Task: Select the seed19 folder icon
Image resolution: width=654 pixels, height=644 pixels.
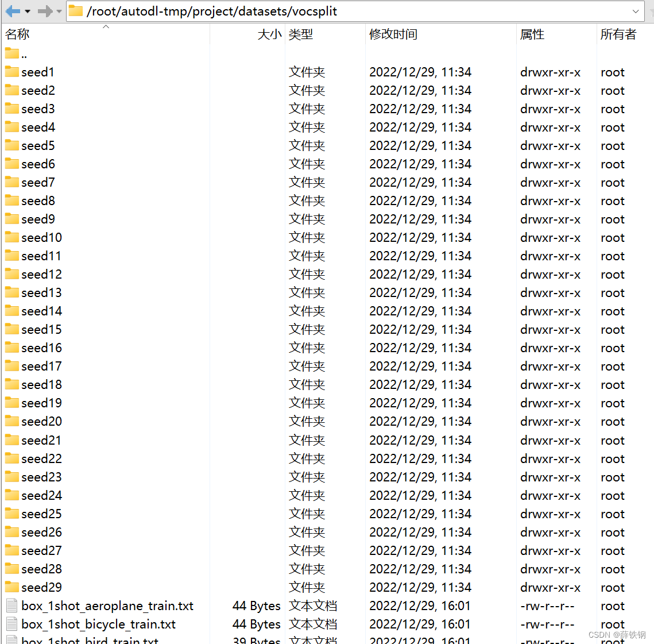Action: pyautogui.click(x=12, y=402)
